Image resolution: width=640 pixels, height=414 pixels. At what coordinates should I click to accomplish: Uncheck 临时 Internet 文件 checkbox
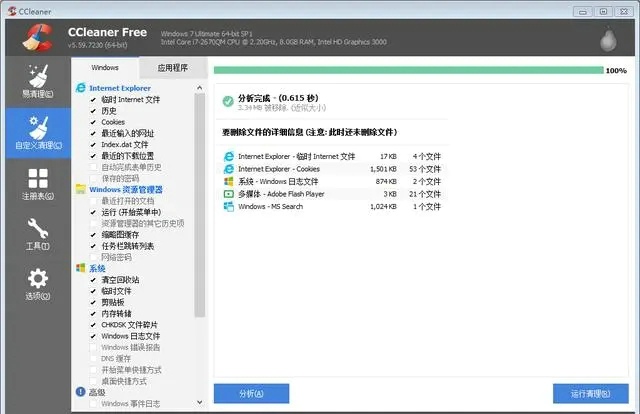click(93, 99)
